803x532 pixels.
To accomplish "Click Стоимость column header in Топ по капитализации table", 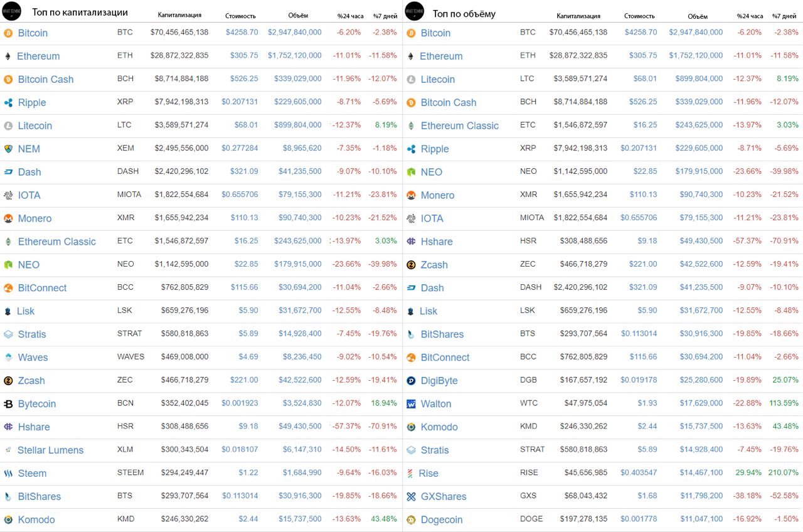I will click(x=240, y=16).
